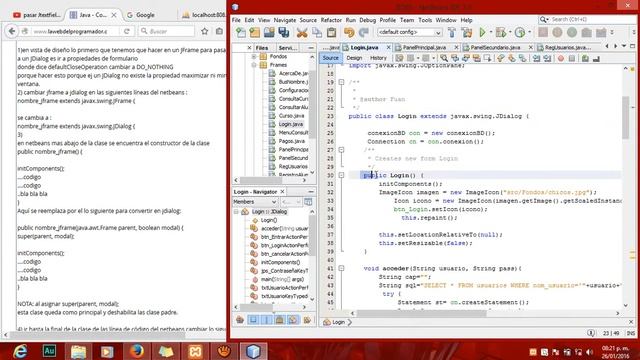Open the default config dropdown
Viewport: 640px width, 360px height.
coord(409,32)
